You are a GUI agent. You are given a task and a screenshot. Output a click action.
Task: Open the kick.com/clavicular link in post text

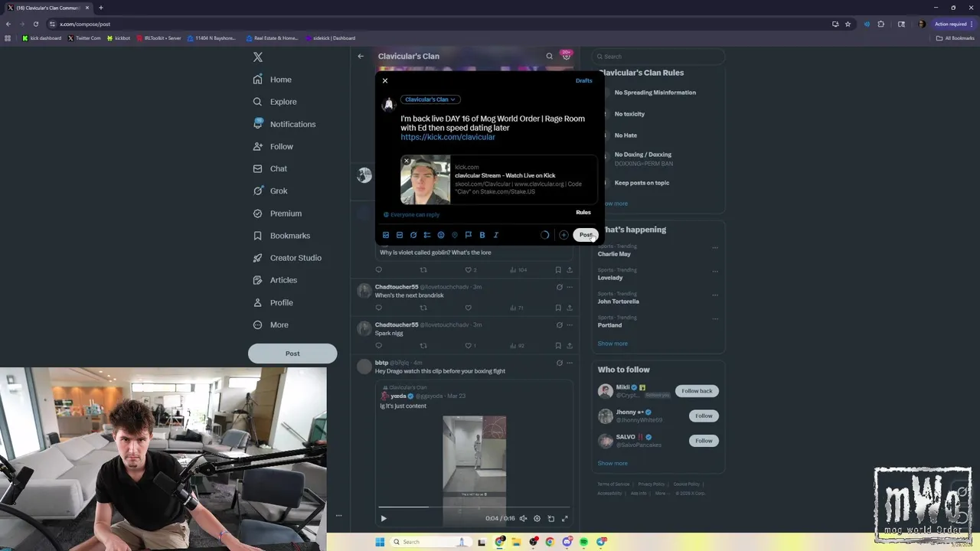[448, 137]
